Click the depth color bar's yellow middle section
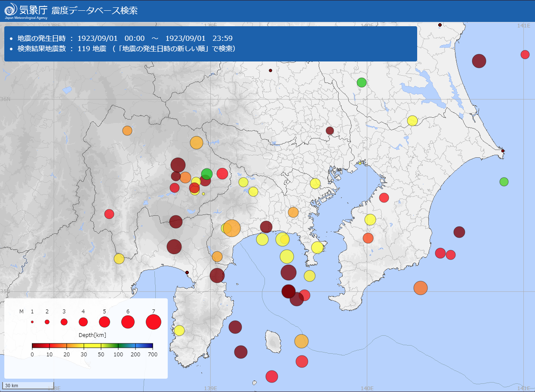This screenshot has height=392, width=535. pyautogui.click(x=92, y=346)
